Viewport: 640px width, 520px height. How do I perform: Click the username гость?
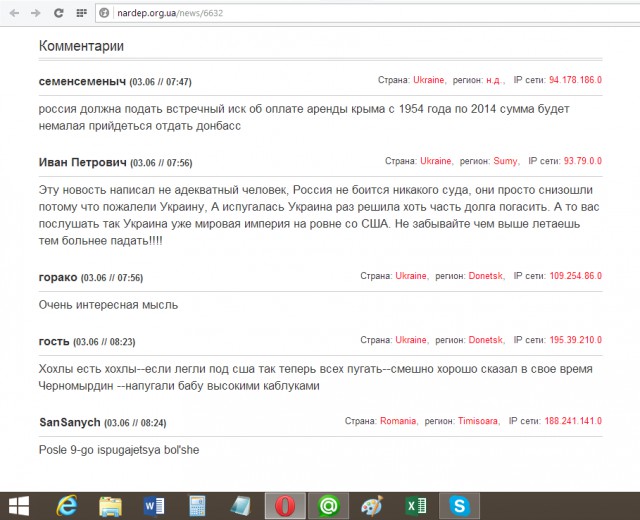54,342
